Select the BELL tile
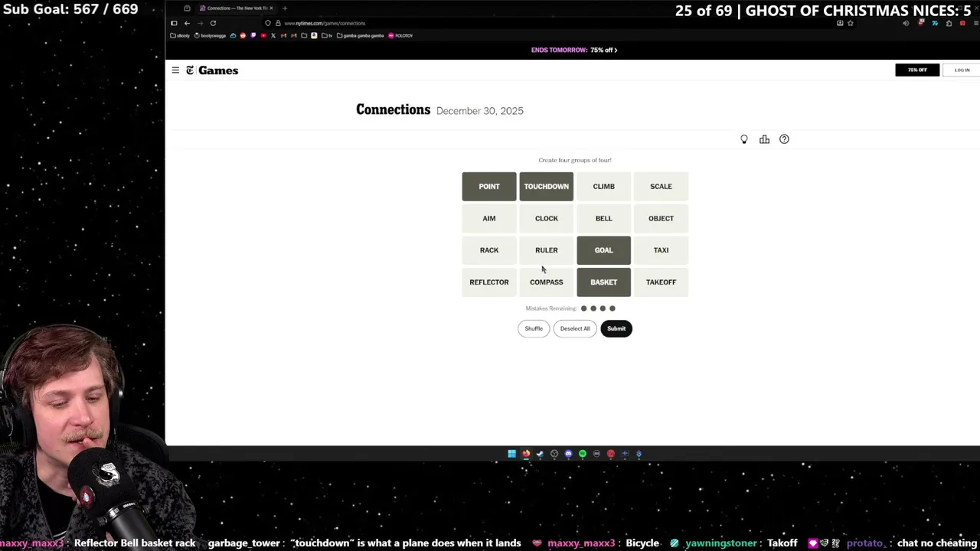The width and height of the screenshot is (980, 551). coord(604,218)
